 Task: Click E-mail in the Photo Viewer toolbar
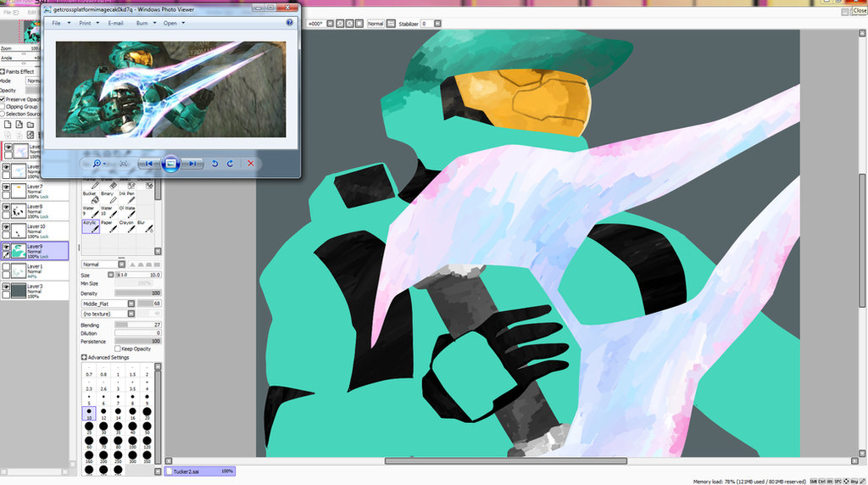pos(115,23)
